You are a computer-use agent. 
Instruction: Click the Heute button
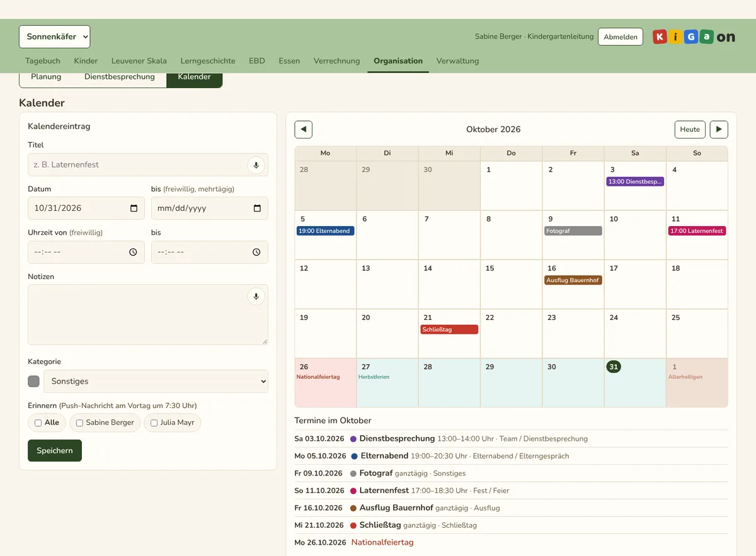tap(690, 130)
